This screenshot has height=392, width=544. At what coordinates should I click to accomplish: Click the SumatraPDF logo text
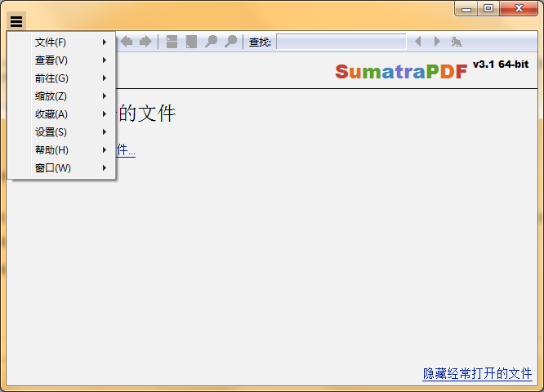401,72
